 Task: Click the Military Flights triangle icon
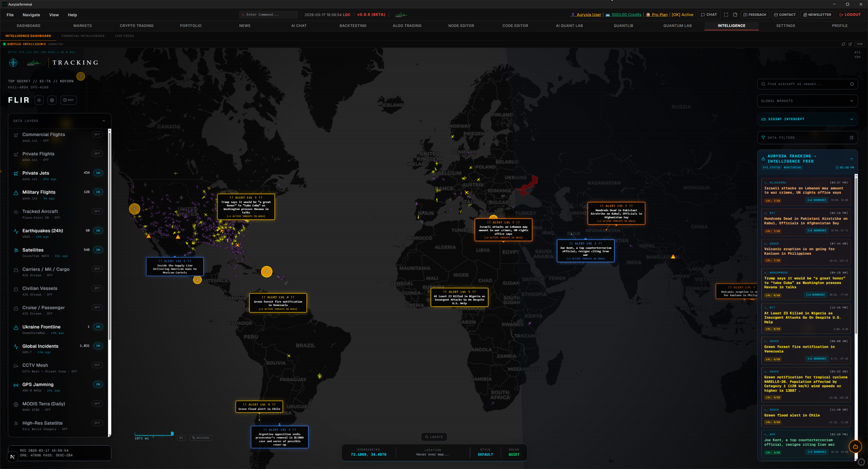pyautogui.click(x=16, y=192)
